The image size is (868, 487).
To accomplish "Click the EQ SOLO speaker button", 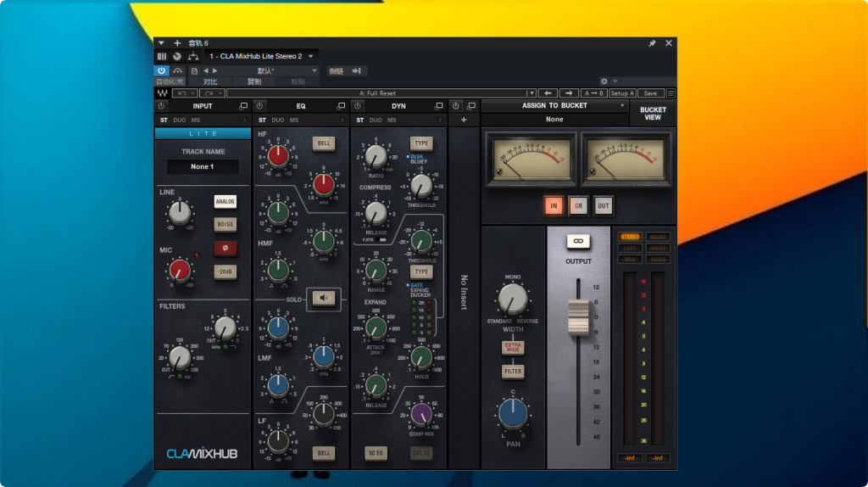I will coord(324,299).
